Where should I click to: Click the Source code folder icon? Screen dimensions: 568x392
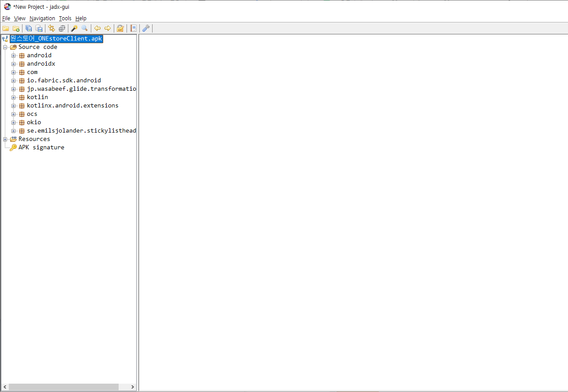(x=13, y=47)
